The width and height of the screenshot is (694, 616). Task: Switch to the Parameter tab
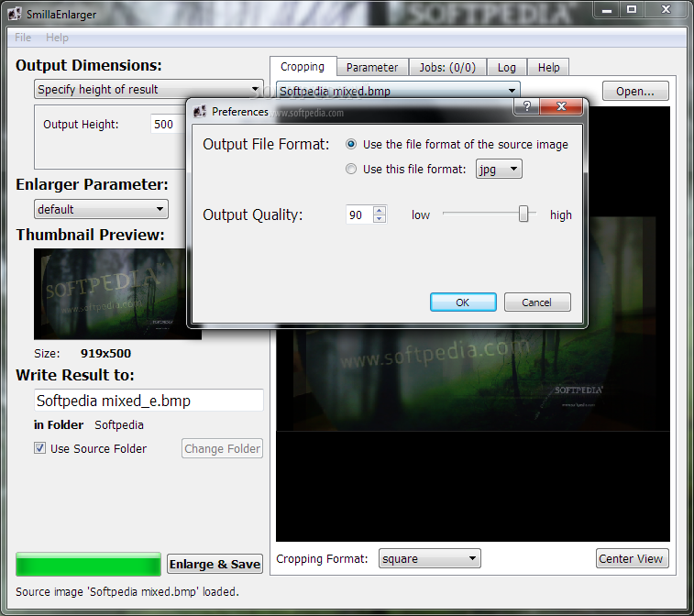(372, 67)
